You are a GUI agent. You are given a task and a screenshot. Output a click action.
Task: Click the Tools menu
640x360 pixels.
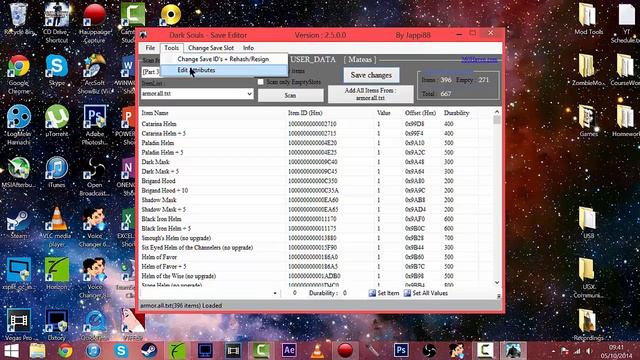171,48
